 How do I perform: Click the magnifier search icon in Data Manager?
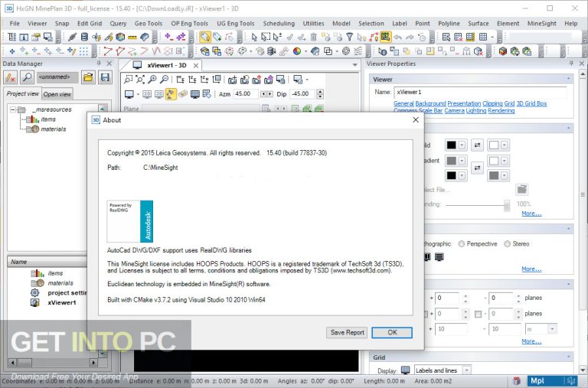(x=27, y=77)
